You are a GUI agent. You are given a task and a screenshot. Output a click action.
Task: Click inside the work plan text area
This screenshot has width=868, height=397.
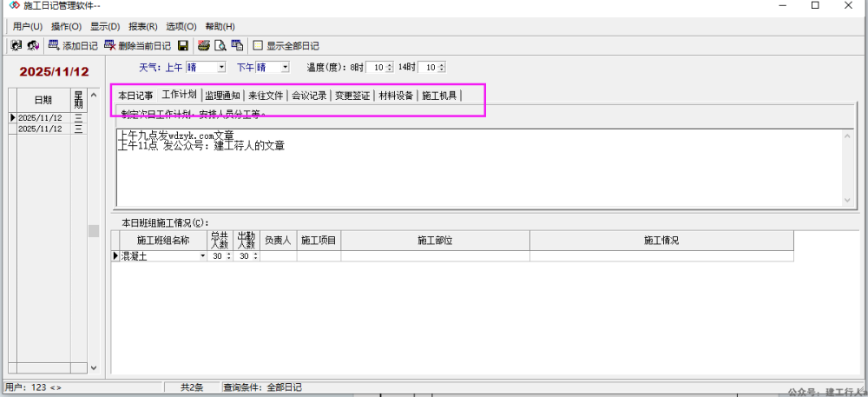(477, 174)
